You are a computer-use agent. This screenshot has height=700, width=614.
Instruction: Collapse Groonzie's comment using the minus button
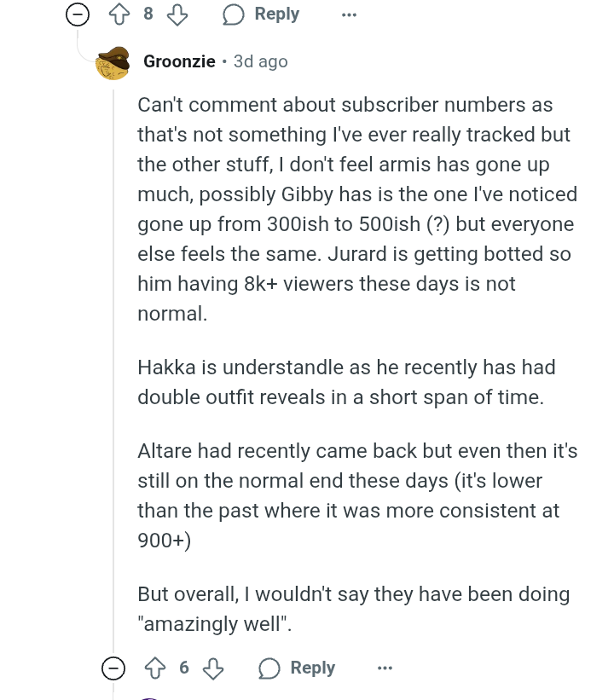(113, 668)
